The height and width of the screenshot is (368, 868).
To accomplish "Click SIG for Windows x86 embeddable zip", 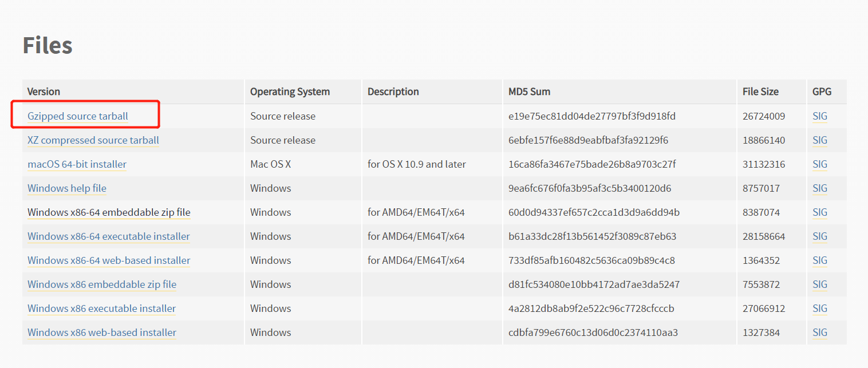I will click(x=820, y=284).
